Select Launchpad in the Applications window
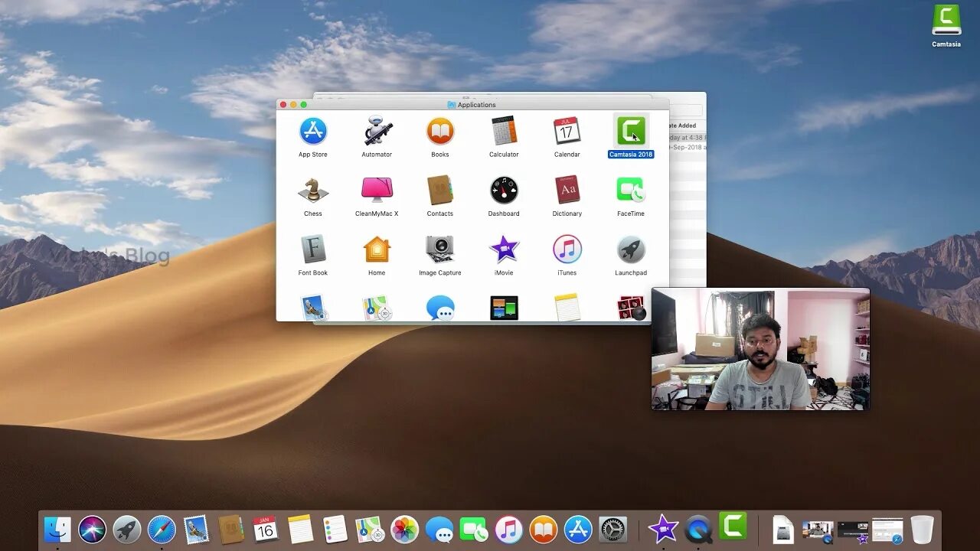This screenshot has width=980, height=551. pos(631,249)
